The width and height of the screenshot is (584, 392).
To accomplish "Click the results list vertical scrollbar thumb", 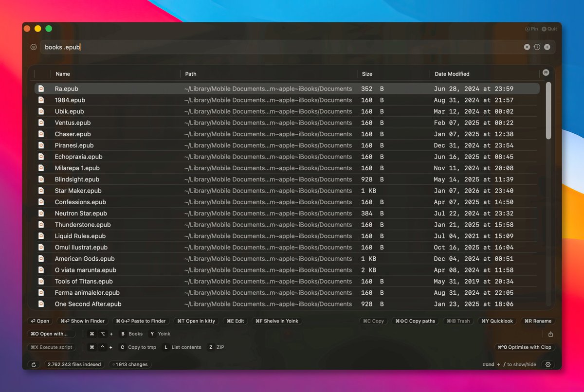I will click(548, 111).
